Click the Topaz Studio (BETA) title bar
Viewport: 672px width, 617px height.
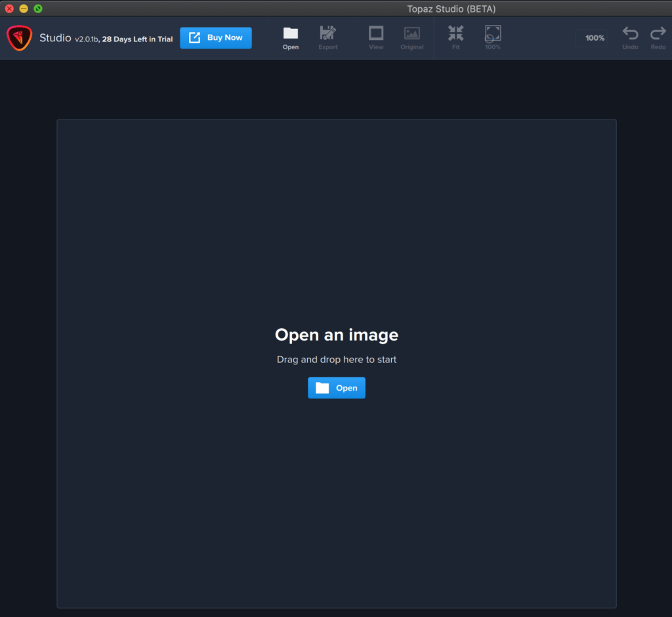coord(451,9)
